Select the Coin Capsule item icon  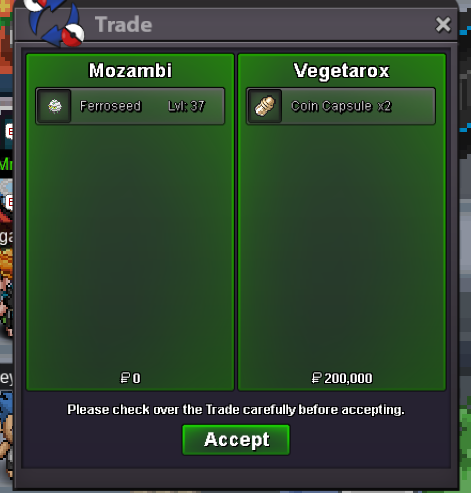pos(265,106)
